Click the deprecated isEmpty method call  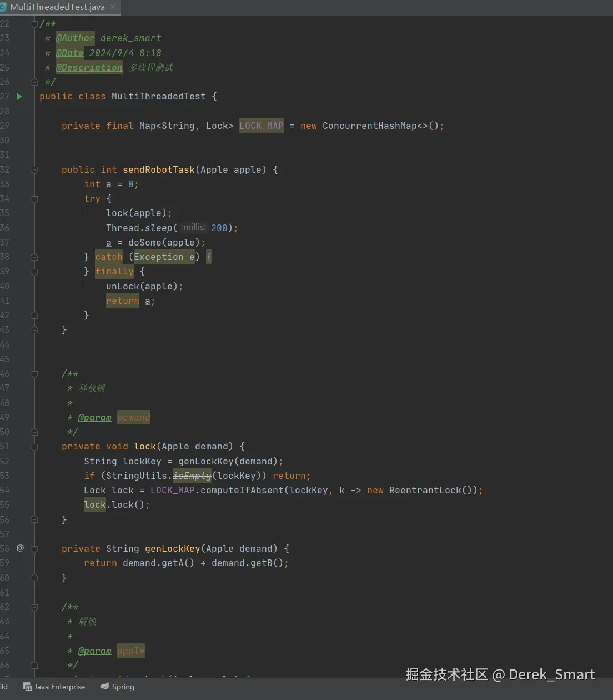[192, 476]
